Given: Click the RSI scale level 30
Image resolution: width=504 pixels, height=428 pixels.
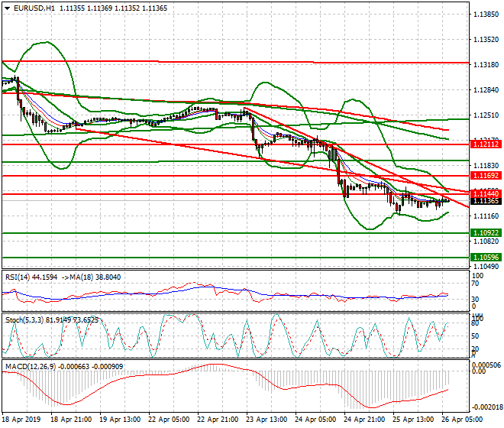Looking at the screenshot, I should click(x=476, y=300).
